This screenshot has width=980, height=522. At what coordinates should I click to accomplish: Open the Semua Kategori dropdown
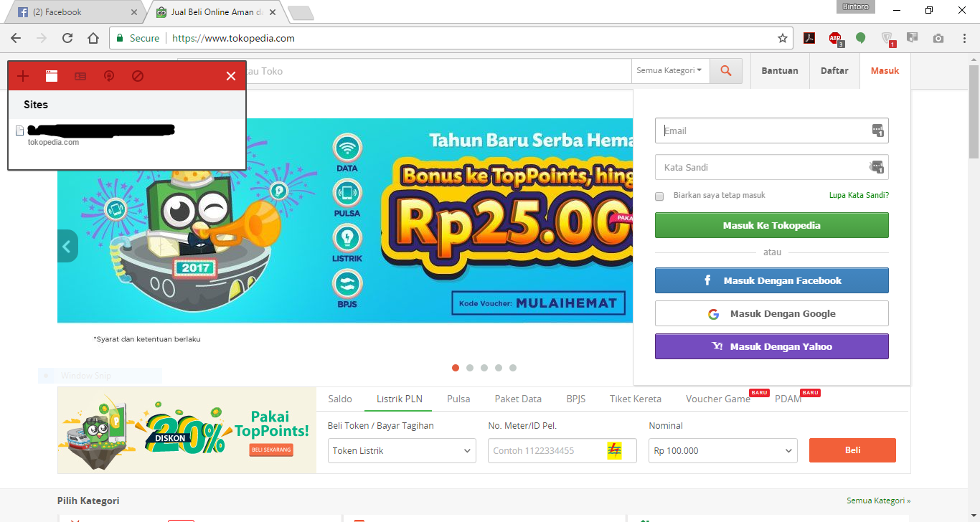[x=670, y=71]
